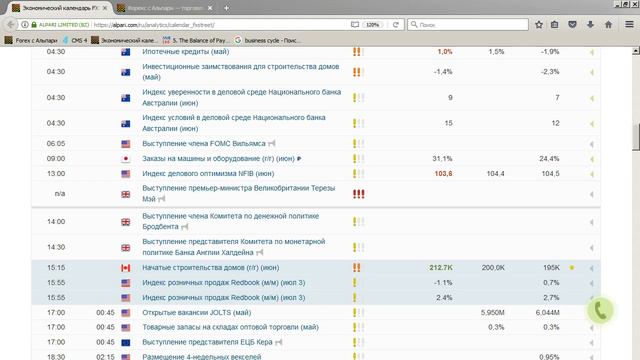This screenshot has height=360, width=640.
Task: Open Индекс делового оптимизма NFIB link
Action: click(x=208, y=173)
